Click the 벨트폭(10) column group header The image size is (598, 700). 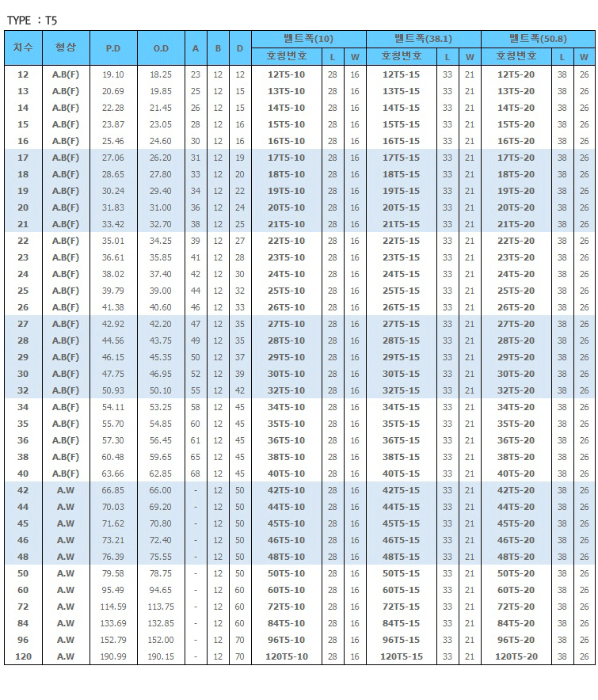pyautogui.click(x=309, y=39)
